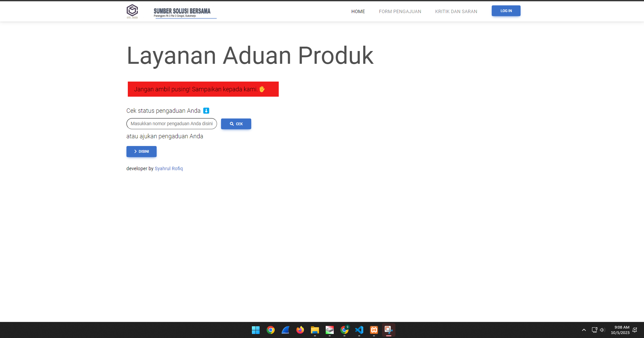The height and width of the screenshot is (338, 644).
Task: Click the volume speaker tray icon
Action: coord(602,330)
